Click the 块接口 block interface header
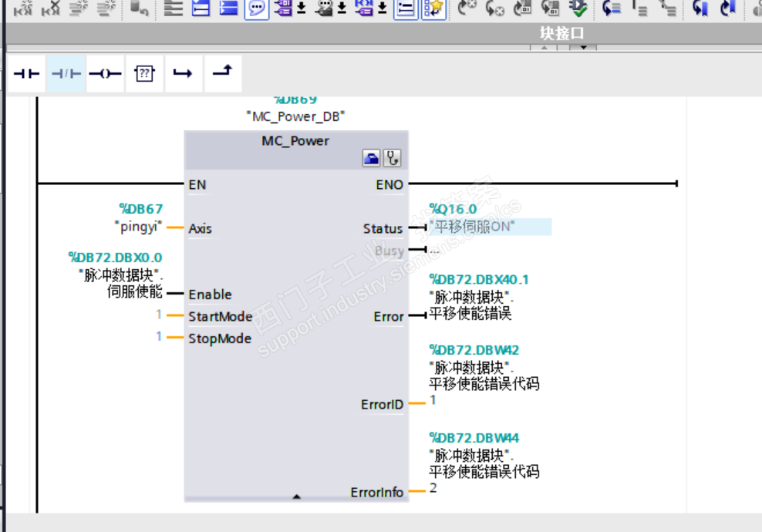This screenshot has height=532, width=762. coord(561,33)
